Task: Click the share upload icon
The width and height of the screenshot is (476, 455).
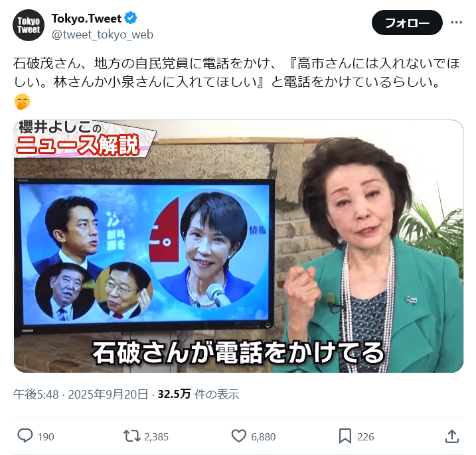Action: click(451, 436)
